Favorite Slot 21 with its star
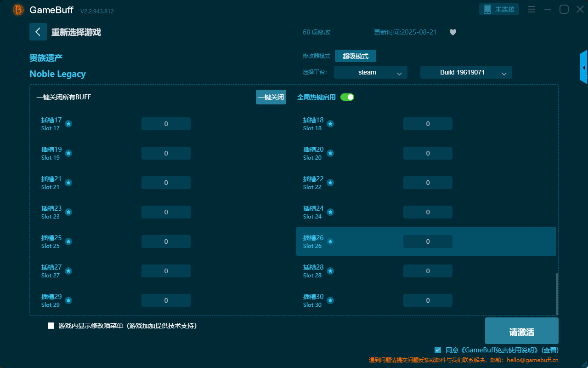This screenshot has width=588, height=368. (x=68, y=183)
